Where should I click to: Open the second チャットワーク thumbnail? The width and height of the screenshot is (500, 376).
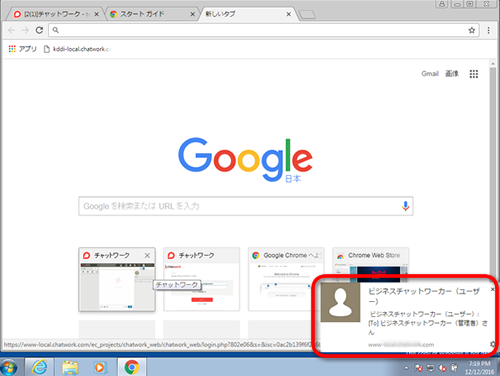(x=201, y=279)
